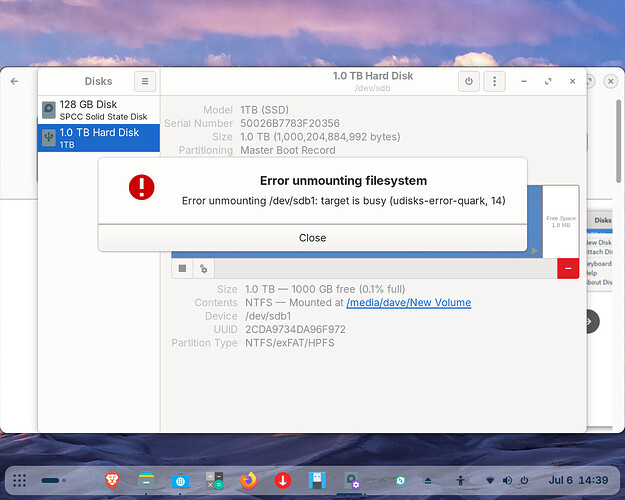This screenshot has width=625, height=500.
Task: Select the 1.0 TB Hard Disk entry
Action: [99, 138]
